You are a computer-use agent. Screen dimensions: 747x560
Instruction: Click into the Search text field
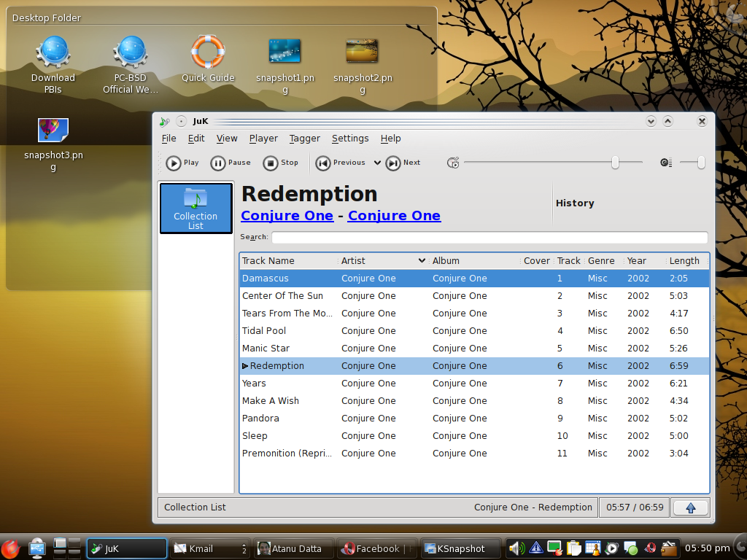tap(489, 237)
